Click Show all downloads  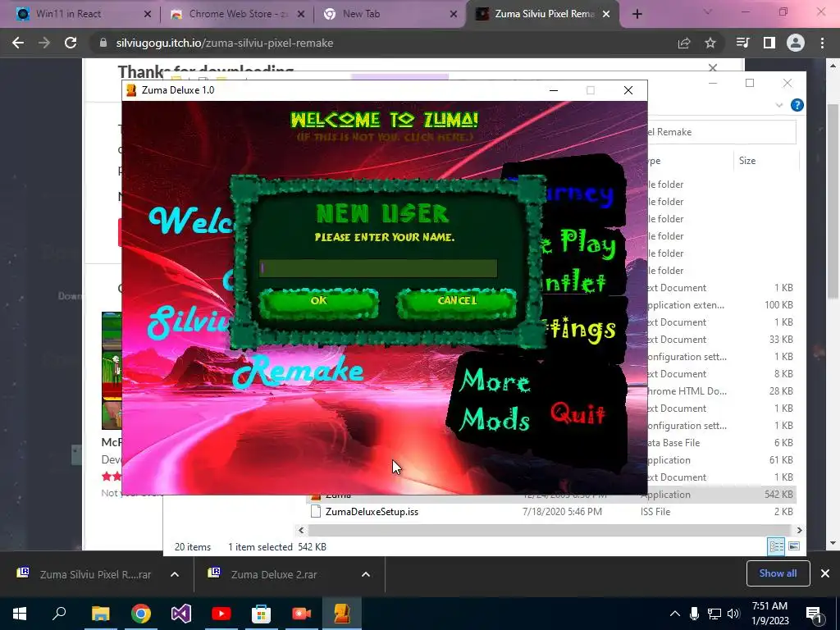tap(778, 573)
